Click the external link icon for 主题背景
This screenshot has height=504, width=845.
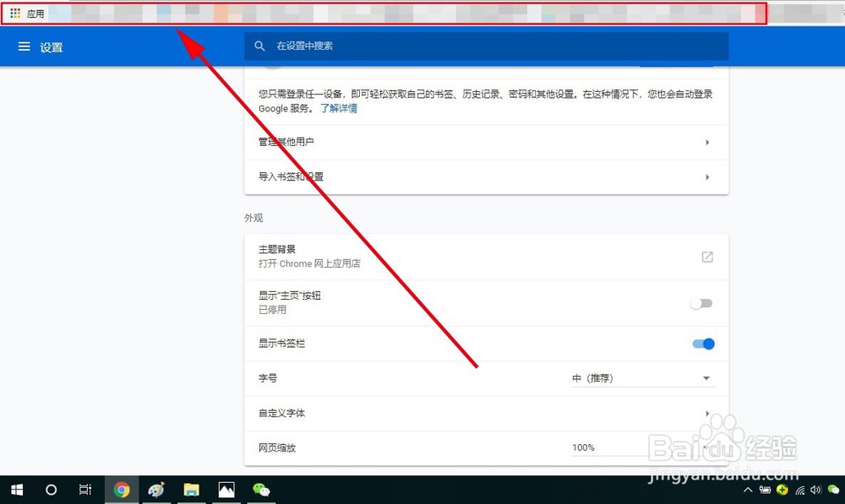pyautogui.click(x=707, y=257)
